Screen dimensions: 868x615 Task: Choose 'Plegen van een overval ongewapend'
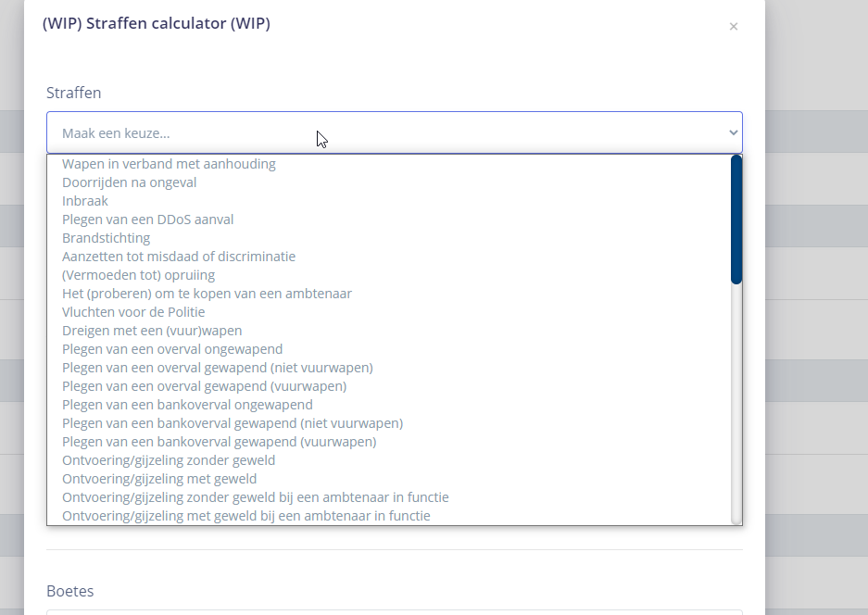[172, 349]
